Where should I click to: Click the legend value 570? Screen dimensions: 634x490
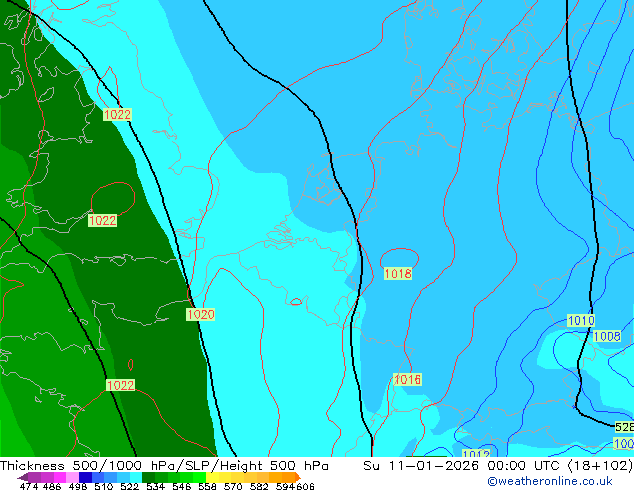pyautogui.click(x=233, y=486)
